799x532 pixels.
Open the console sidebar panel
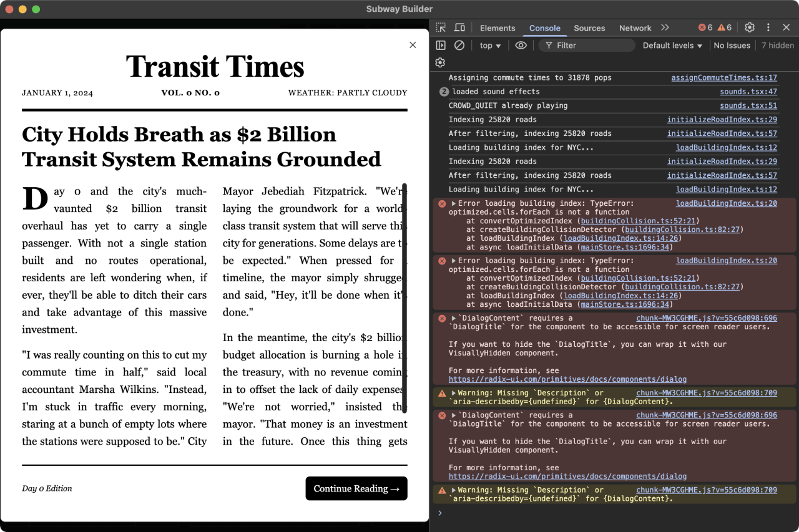(441, 45)
